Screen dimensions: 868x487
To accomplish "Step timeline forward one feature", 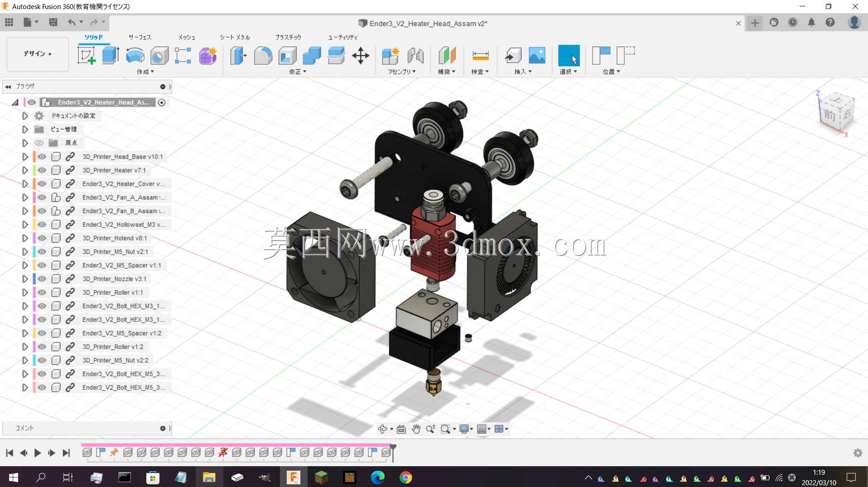I will [52, 453].
